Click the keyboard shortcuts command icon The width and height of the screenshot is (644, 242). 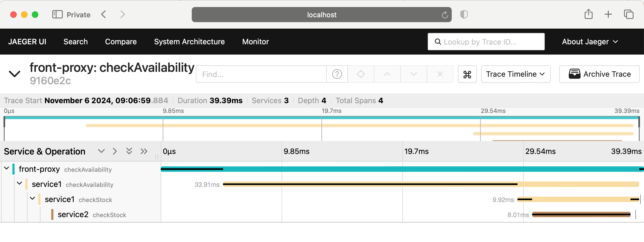coord(467,74)
